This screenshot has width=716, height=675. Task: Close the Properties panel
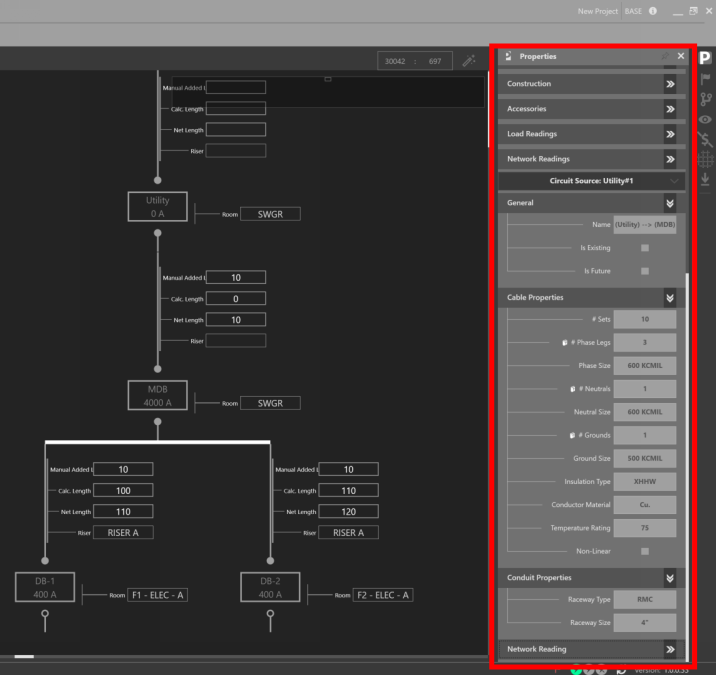click(x=681, y=56)
